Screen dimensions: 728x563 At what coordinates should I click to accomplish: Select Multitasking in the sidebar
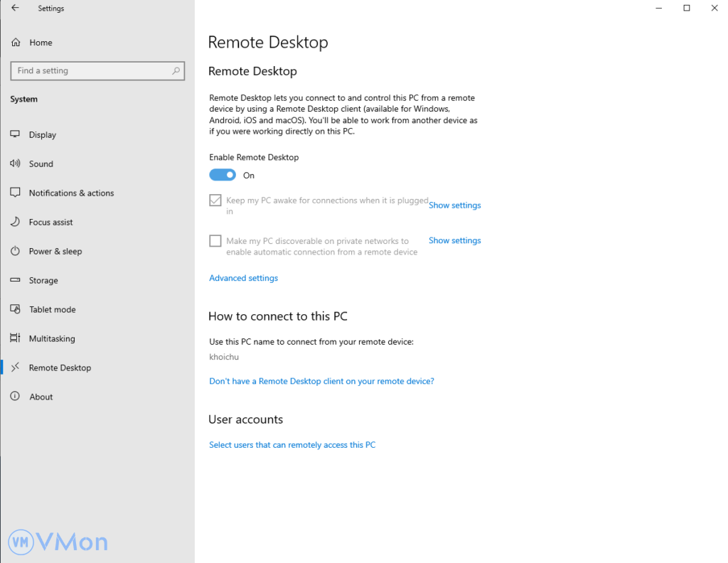[52, 338]
